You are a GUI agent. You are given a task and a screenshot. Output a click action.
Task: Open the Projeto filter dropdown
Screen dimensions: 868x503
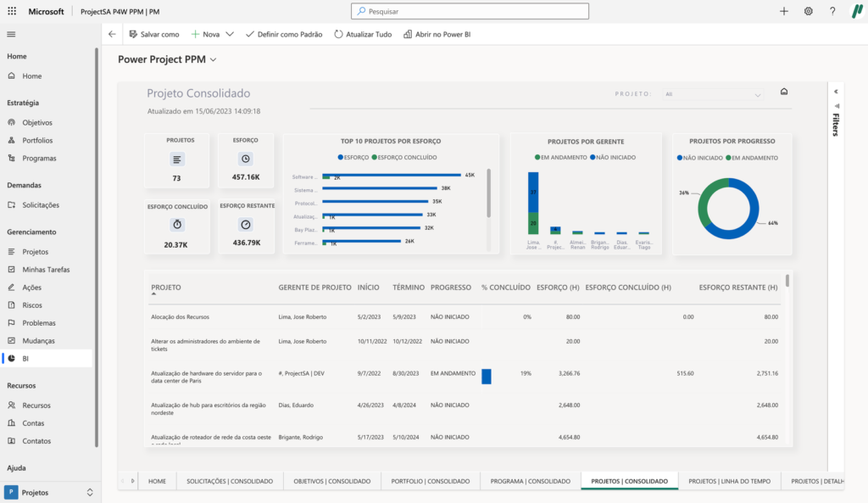point(714,94)
